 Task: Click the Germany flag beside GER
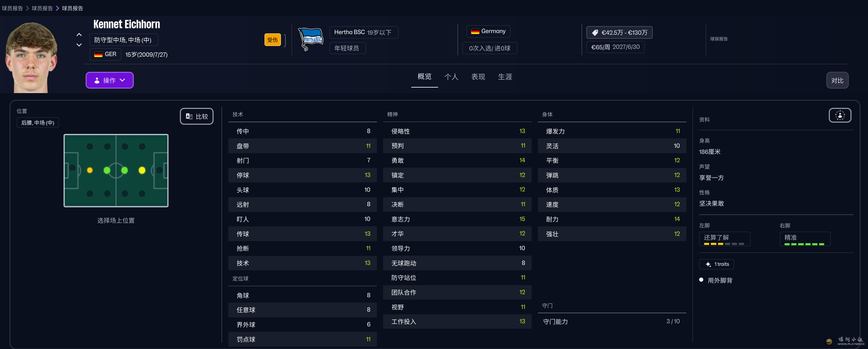coord(98,54)
